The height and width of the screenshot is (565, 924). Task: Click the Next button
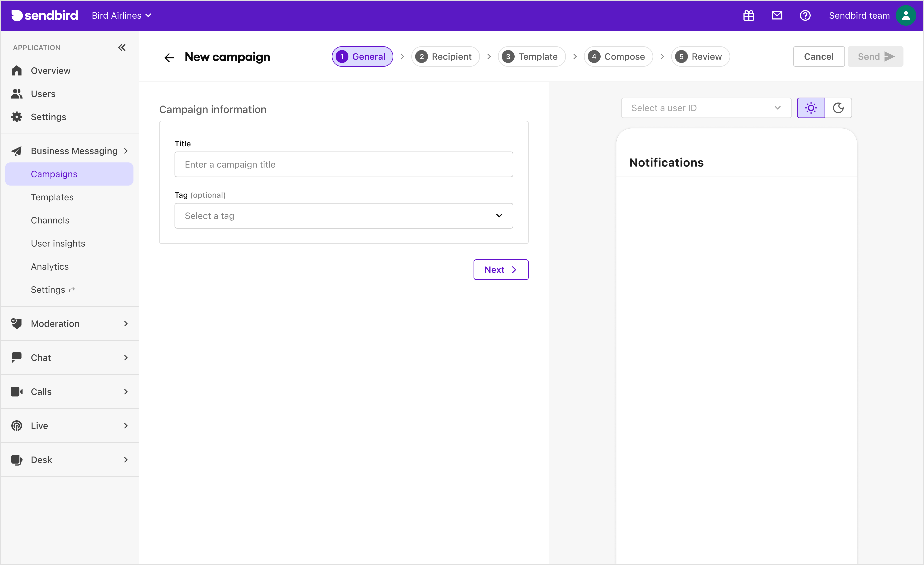coord(501,270)
